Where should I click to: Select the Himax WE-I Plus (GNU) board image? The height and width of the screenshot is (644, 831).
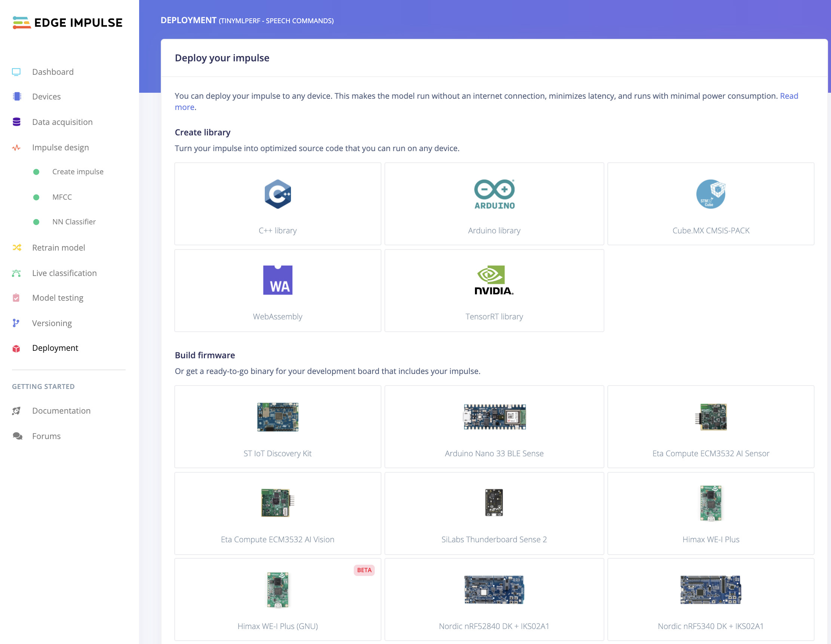(278, 590)
